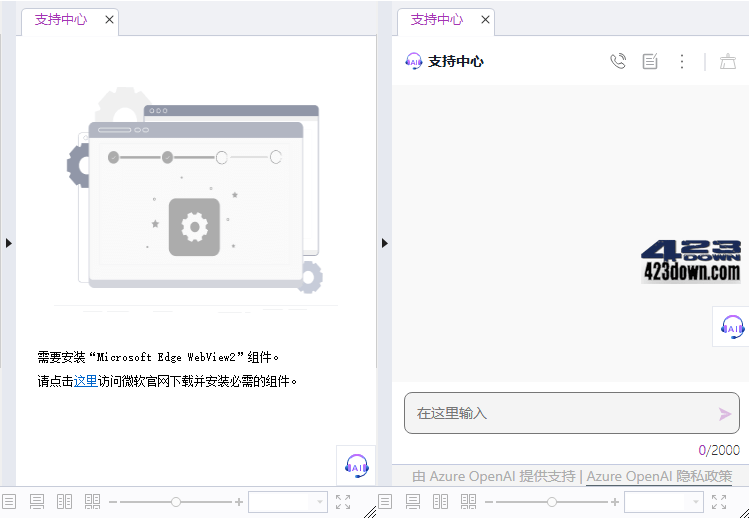Click the 这里 download link
749x518 pixels.
(86, 381)
